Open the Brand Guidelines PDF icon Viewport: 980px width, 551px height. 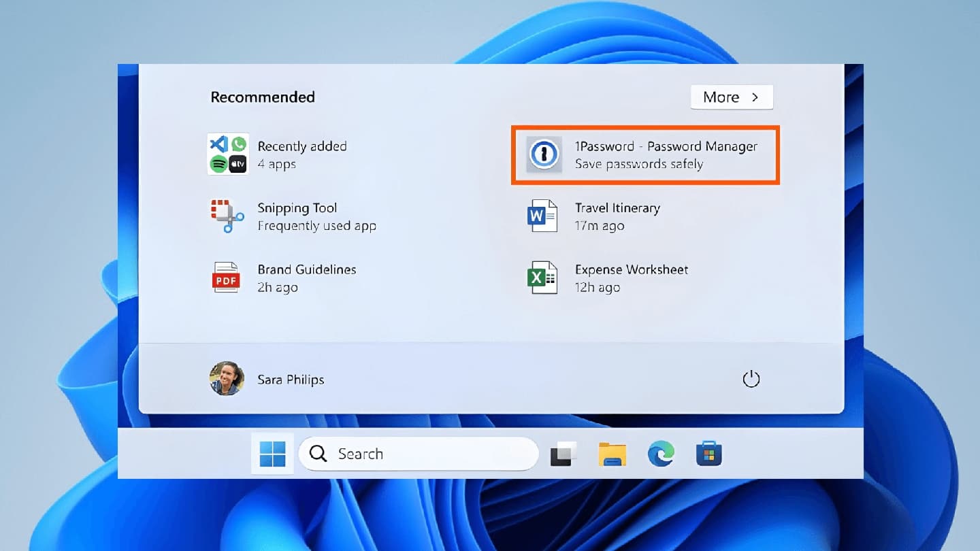[x=225, y=278]
